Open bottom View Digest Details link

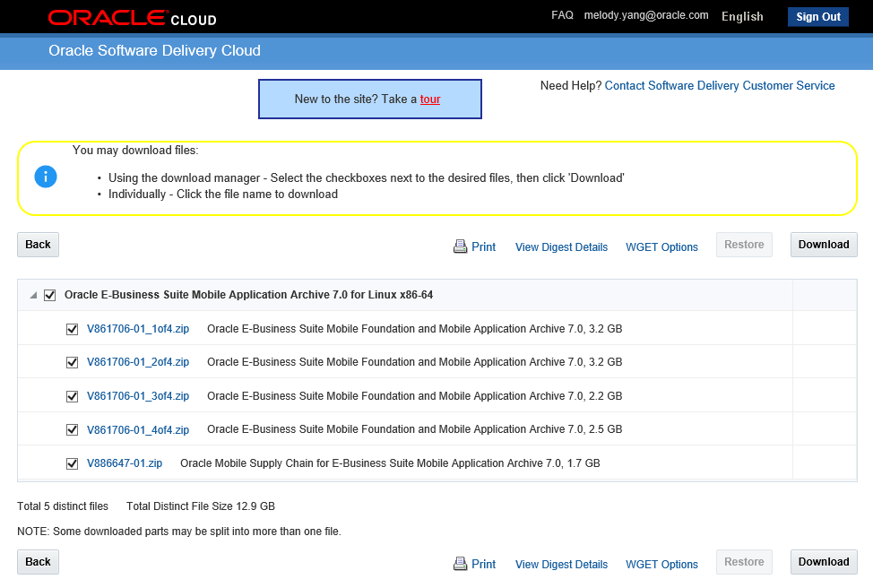coord(561,565)
